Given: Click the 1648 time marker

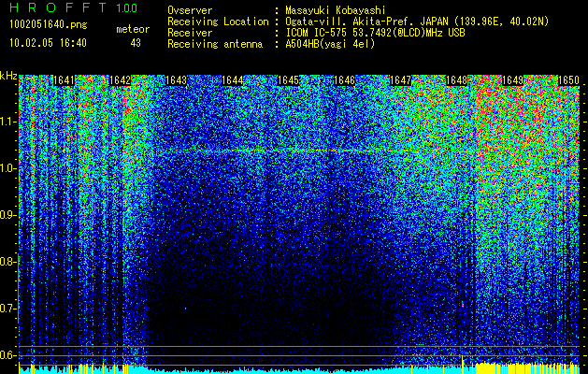Looking at the screenshot, I should pyautogui.click(x=457, y=80).
